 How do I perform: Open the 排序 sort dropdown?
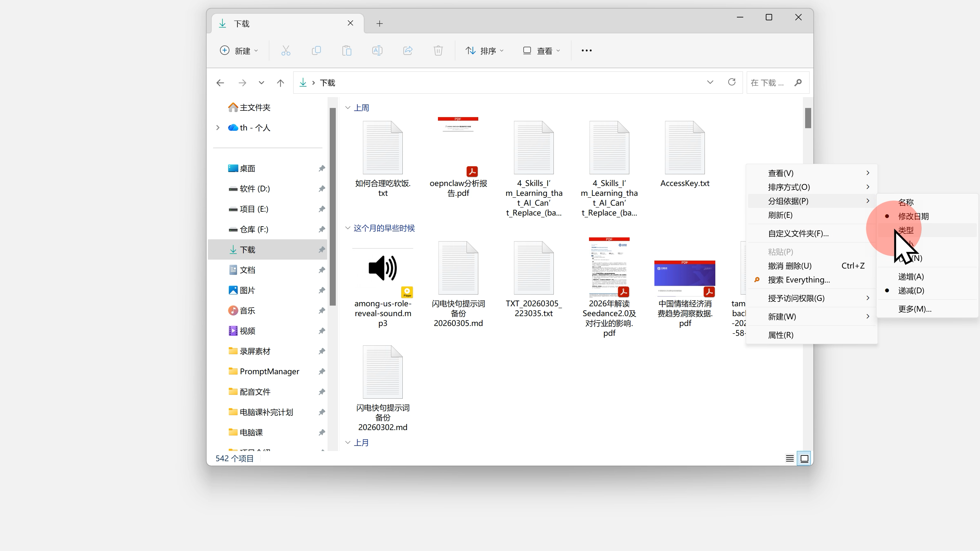point(484,50)
